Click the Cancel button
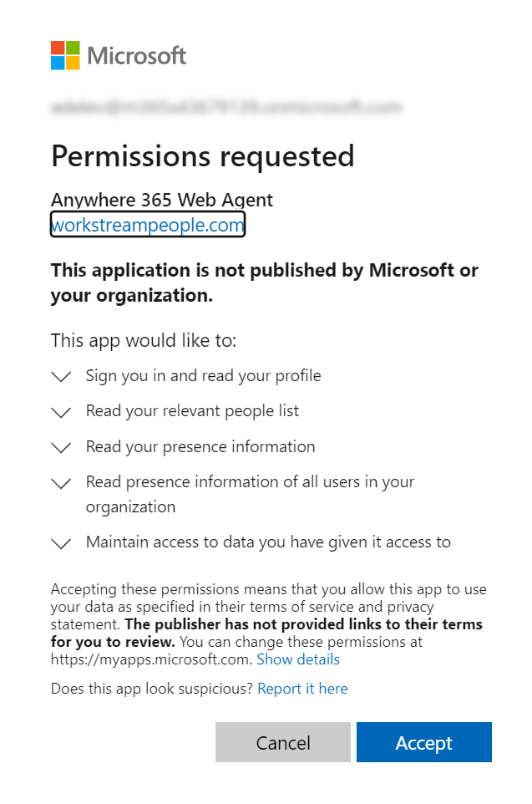 (283, 742)
